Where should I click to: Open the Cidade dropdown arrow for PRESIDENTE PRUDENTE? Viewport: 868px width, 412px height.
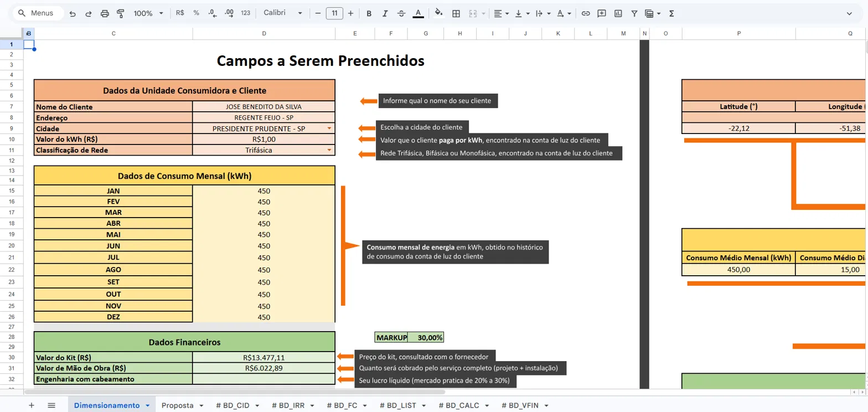[329, 128]
